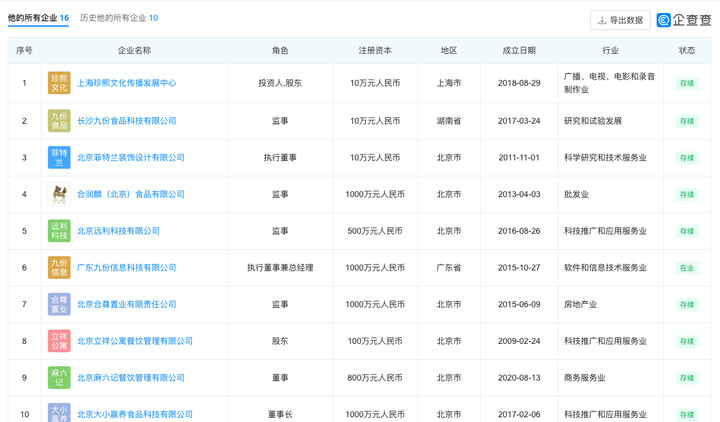Click the 执行董事 role for 北京菲特兰
The height and width of the screenshot is (422, 720).
click(280, 158)
